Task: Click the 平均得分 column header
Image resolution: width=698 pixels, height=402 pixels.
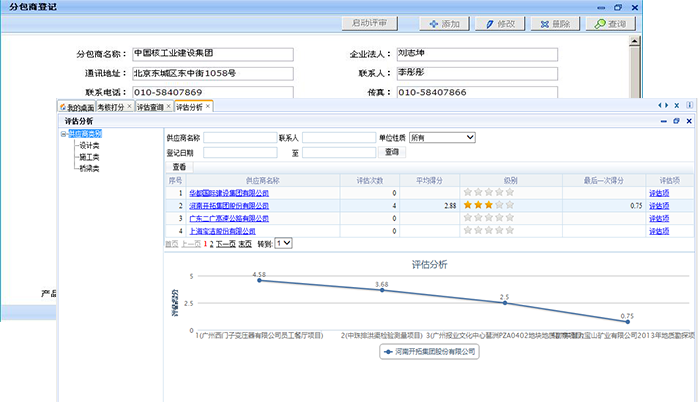Action: coord(429,180)
